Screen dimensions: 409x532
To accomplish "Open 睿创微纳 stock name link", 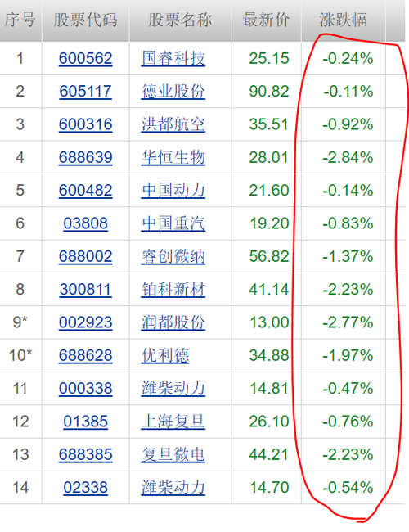I will tap(173, 256).
